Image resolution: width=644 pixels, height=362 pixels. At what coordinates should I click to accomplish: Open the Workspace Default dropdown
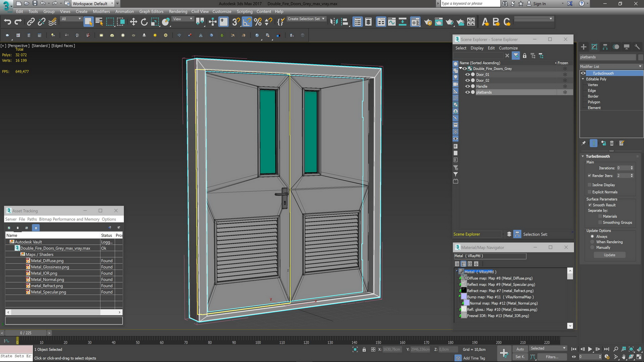pyautogui.click(x=93, y=3)
